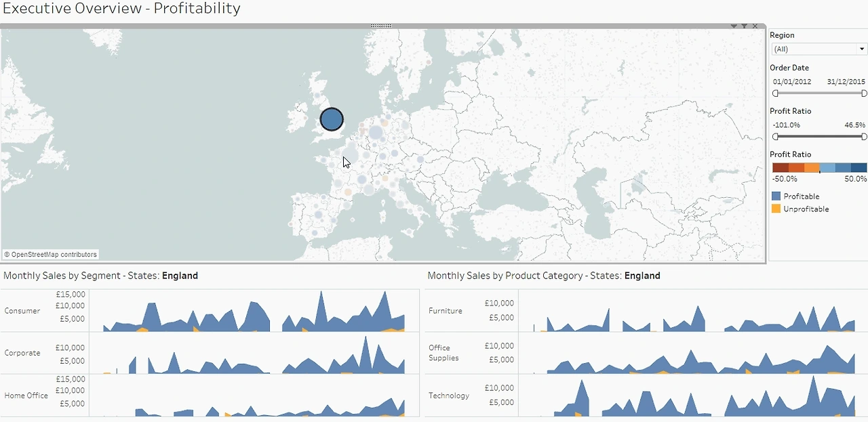The width and height of the screenshot is (868, 422).
Task: Click the Profit Ratio minimum slider handle
Action: click(775, 137)
